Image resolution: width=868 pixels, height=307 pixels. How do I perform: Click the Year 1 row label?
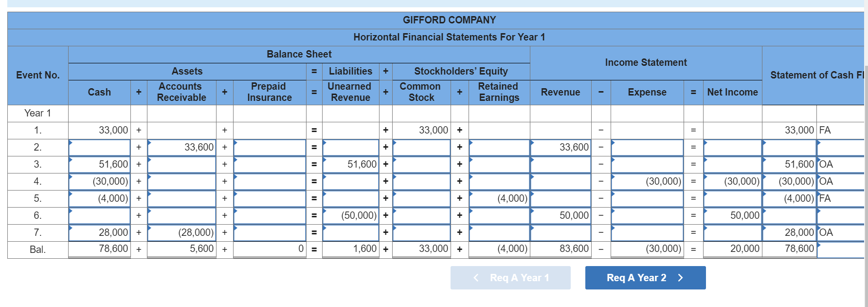pos(38,113)
